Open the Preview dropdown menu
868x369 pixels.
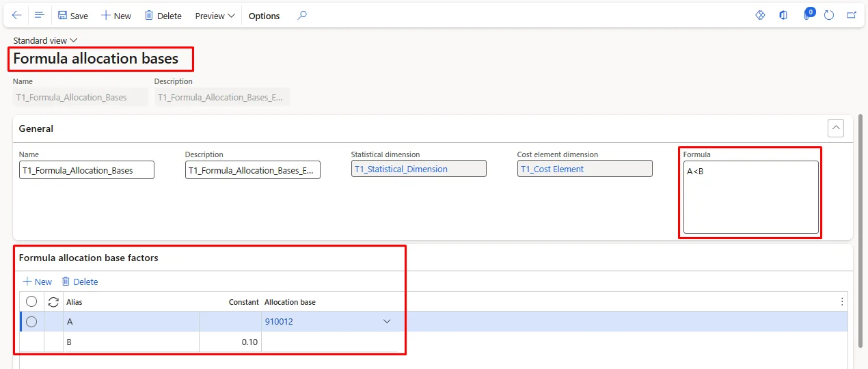point(215,16)
